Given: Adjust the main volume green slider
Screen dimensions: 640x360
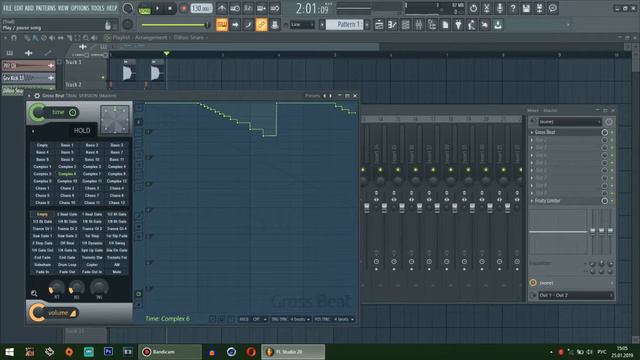Looking at the screenshot, I should tap(176, 25).
